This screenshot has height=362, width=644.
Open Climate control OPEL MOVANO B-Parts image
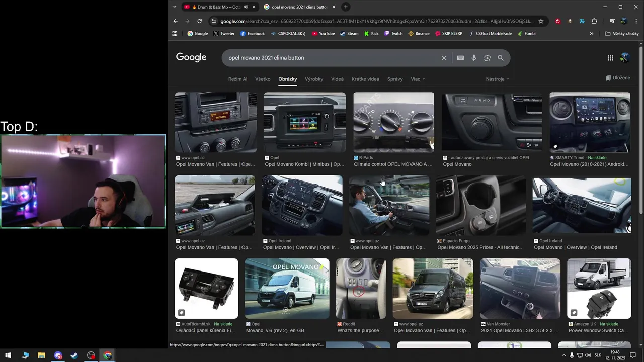point(393,122)
